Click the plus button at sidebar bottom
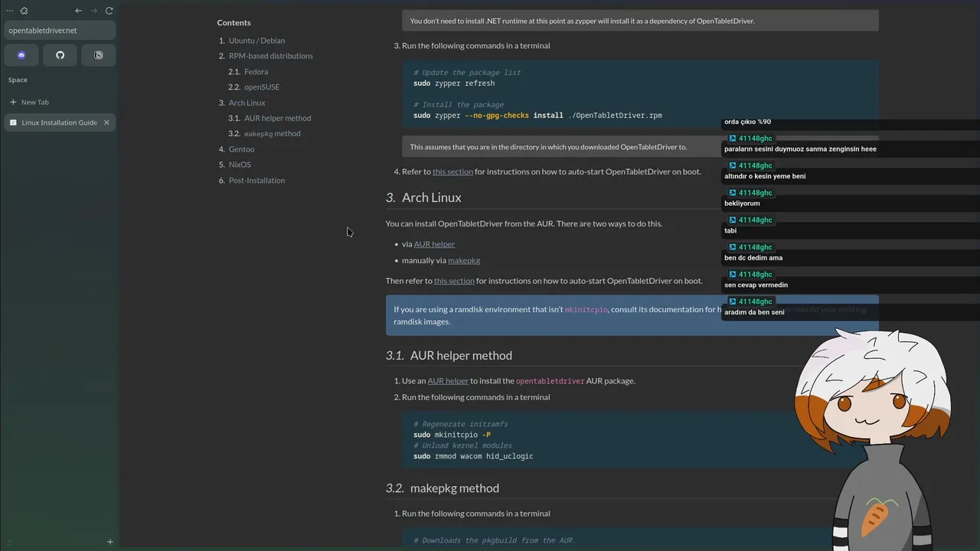Viewport: 980px width, 551px height. [x=109, y=542]
